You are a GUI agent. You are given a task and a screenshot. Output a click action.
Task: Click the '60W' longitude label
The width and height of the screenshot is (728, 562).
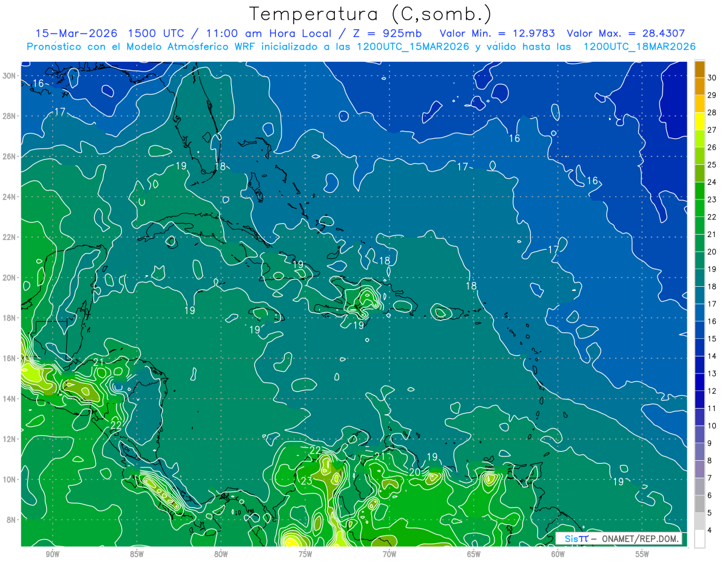coord(558,554)
